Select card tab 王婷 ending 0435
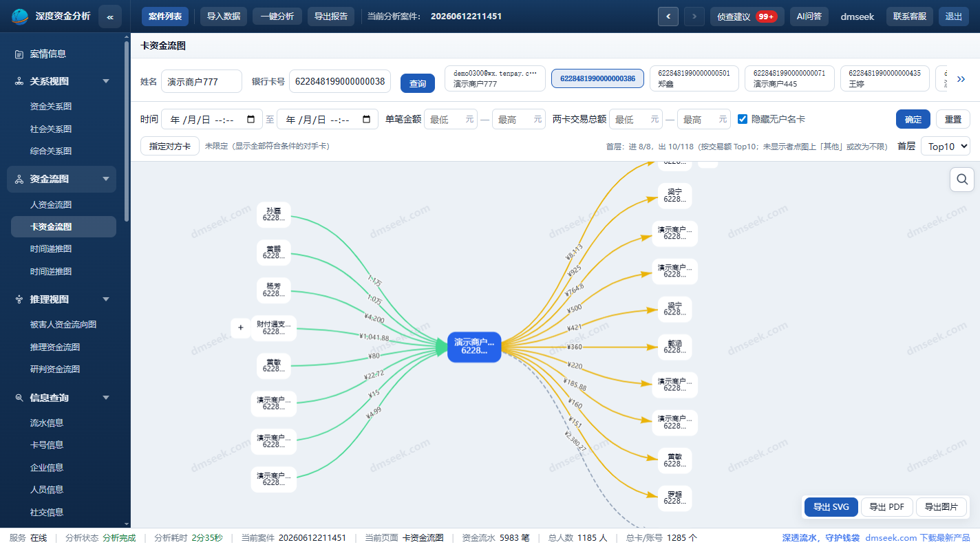Screen dimensions: 980x547 point(884,78)
